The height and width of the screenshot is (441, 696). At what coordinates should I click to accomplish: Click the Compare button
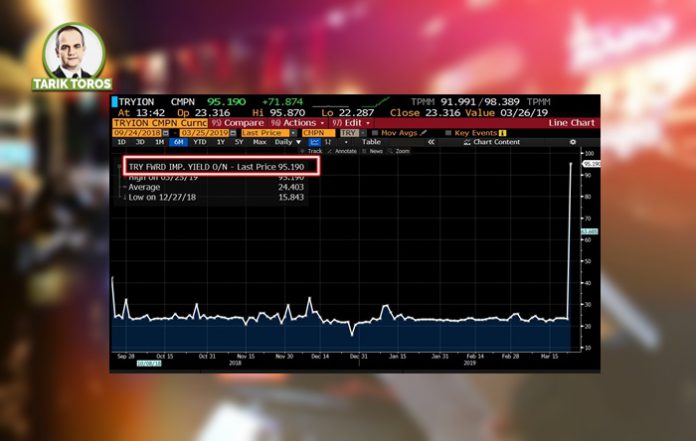tap(238, 123)
